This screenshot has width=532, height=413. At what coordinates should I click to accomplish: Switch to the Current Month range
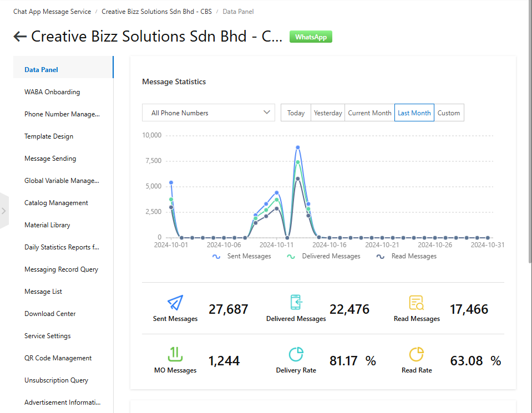pos(369,113)
